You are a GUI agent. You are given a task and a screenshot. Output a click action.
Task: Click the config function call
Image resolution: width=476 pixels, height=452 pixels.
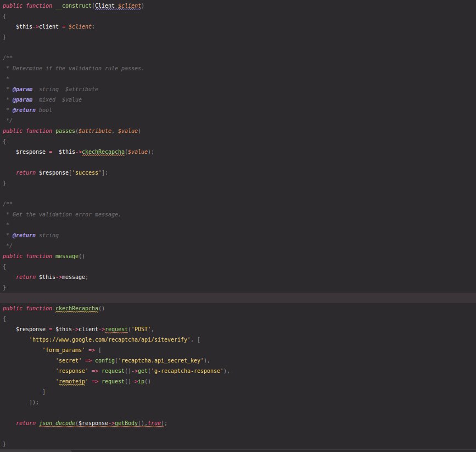pos(105,361)
